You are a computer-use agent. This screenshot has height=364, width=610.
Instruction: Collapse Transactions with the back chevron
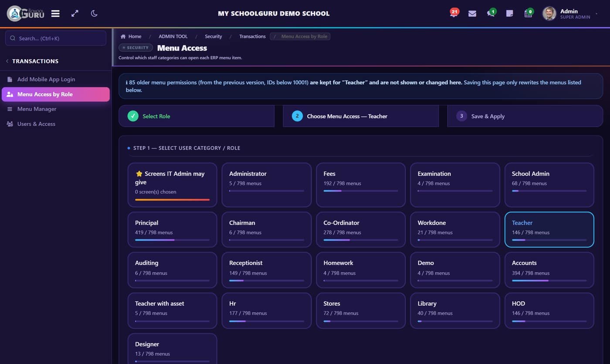pyautogui.click(x=7, y=61)
